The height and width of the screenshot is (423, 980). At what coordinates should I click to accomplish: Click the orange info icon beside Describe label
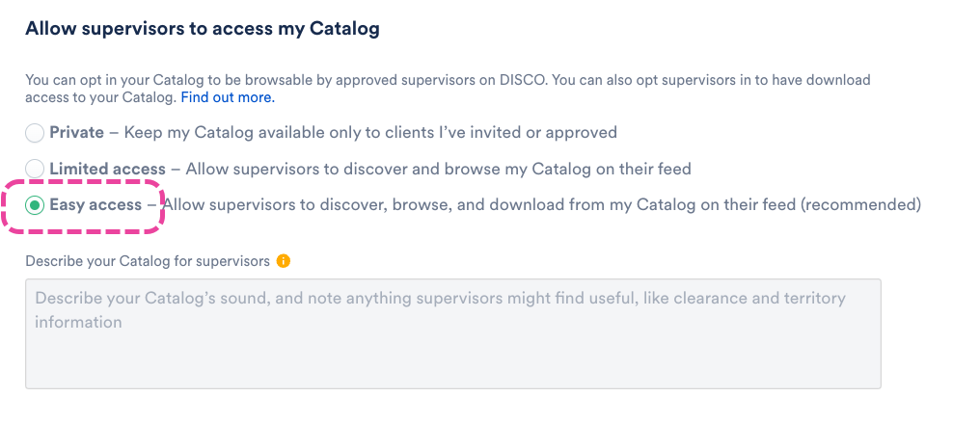[283, 261]
